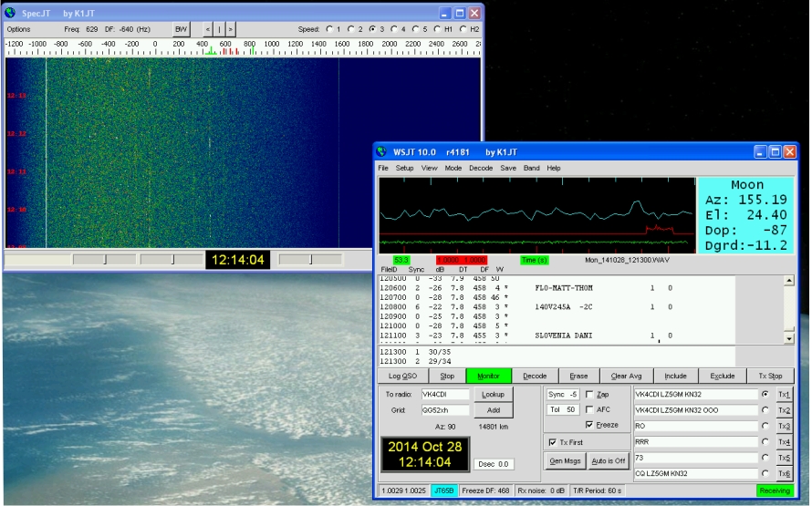
Task: Open the Setup menu
Action: pyautogui.click(x=404, y=169)
